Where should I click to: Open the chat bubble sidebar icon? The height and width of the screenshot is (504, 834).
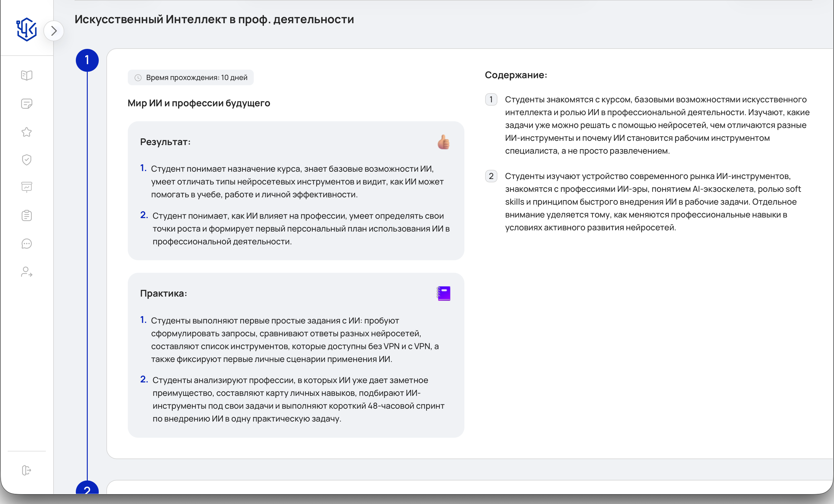pyautogui.click(x=26, y=244)
